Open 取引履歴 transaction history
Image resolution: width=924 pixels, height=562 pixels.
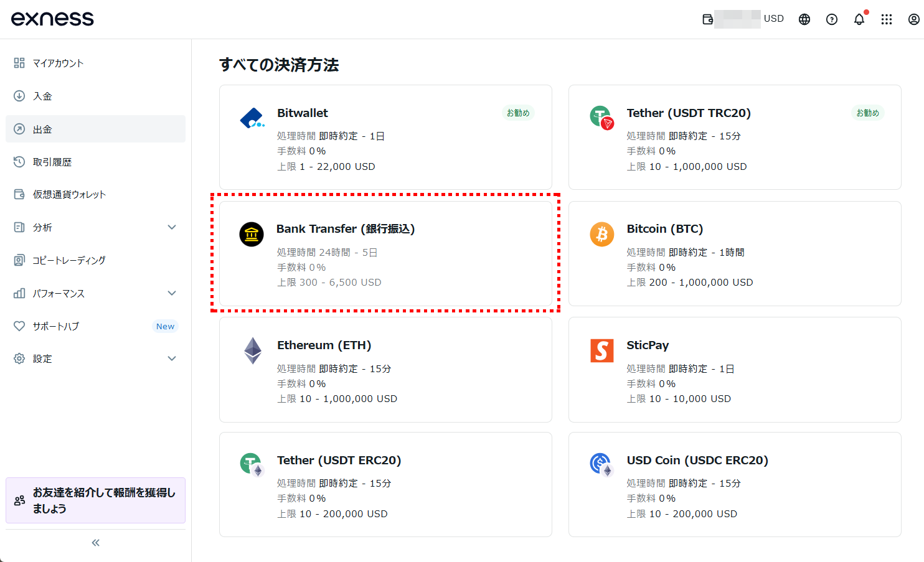(x=95, y=162)
